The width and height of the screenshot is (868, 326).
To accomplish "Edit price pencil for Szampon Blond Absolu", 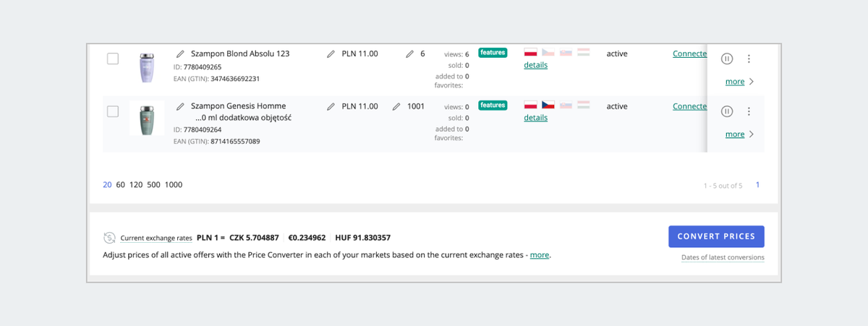I will pos(331,54).
